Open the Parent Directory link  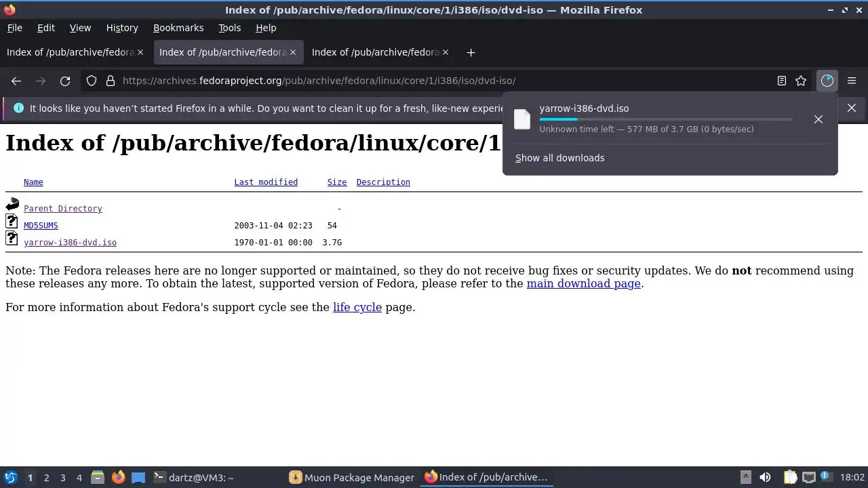coord(63,209)
